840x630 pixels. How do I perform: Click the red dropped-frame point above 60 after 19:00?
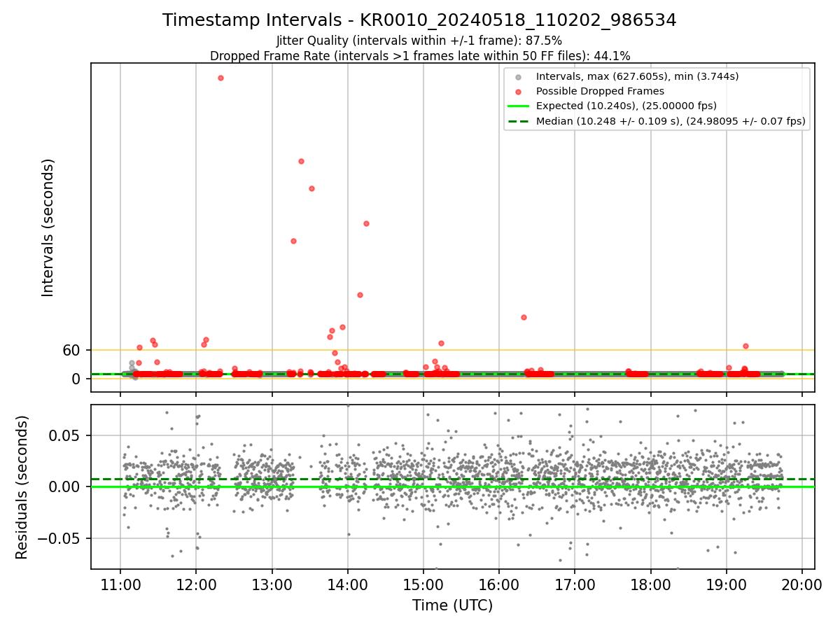coord(745,346)
